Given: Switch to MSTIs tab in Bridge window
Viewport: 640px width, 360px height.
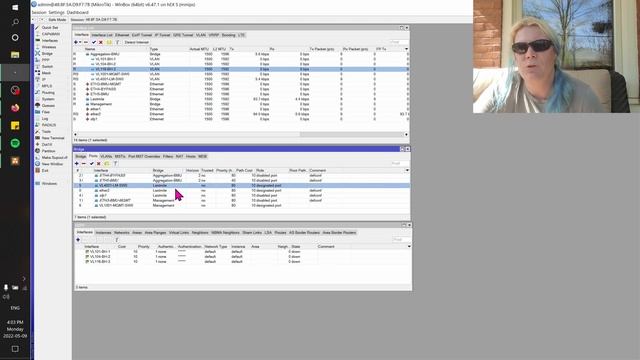Looking at the screenshot, I should click(120, 157).
